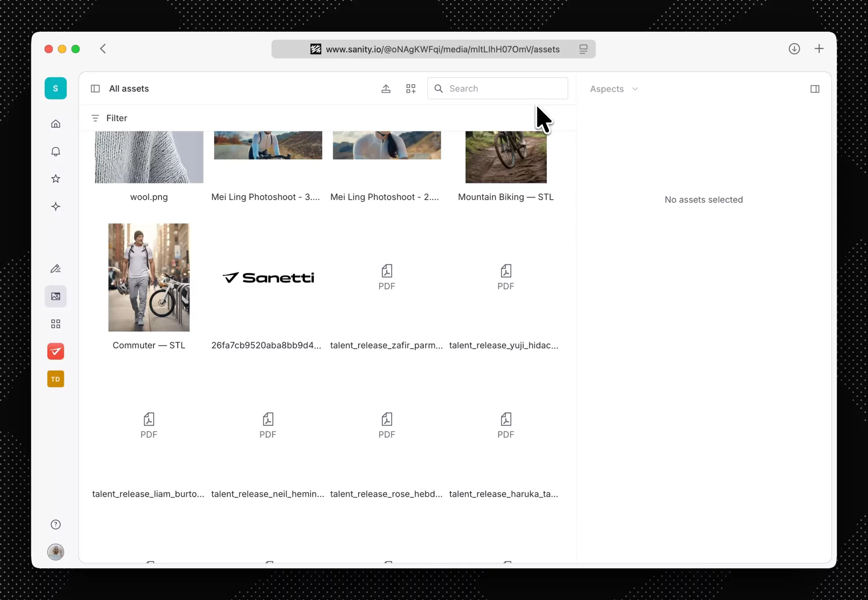The width and height of the screenshot is (868, 600).
Task: Open the help question mark icon
Action: click(x=56, y=525)
